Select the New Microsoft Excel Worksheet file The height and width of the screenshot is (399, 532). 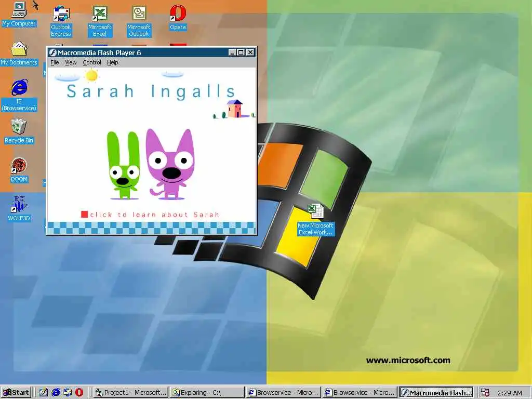316,220
